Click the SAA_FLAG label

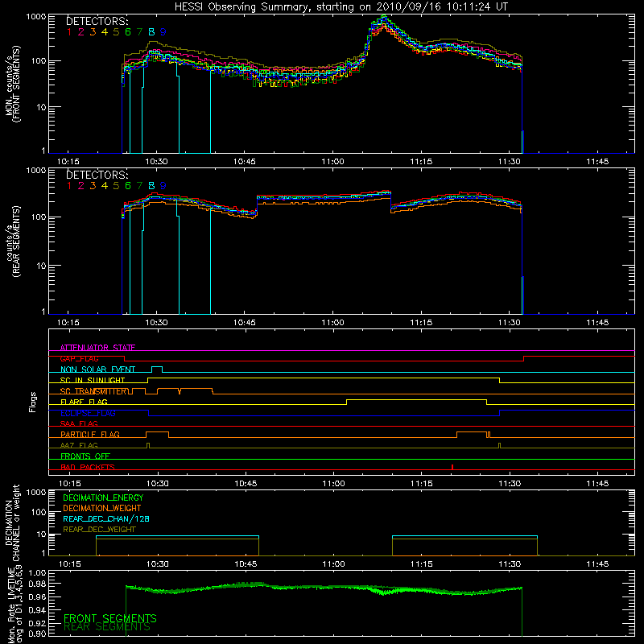click(x=79, y=423)
